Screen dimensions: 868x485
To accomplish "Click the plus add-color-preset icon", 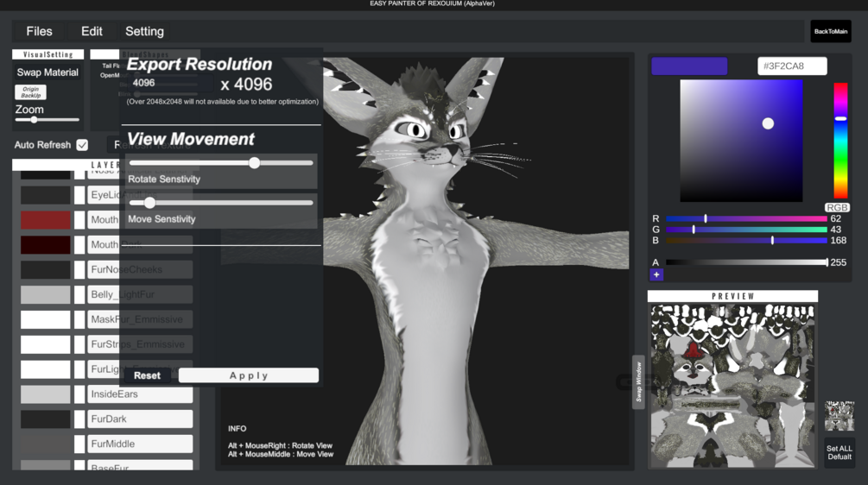I will (x=656, y=274).
